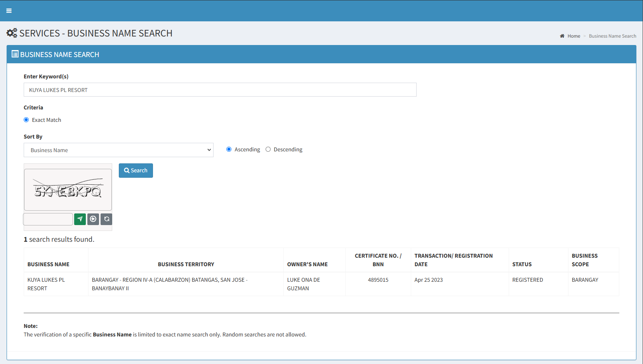
Task: Submit captcha with the green paper-plane button
Action: pos(80,219)
